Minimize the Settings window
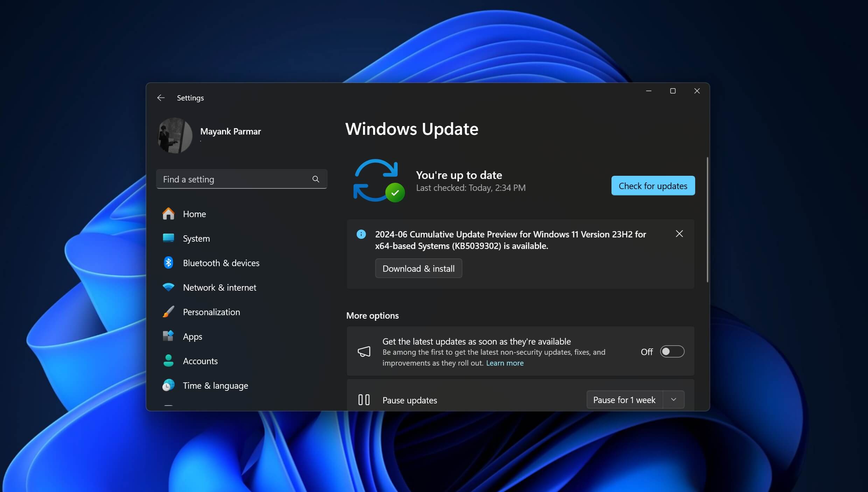The height and width of the screenshot is (492, 868). tap(649, 91)
